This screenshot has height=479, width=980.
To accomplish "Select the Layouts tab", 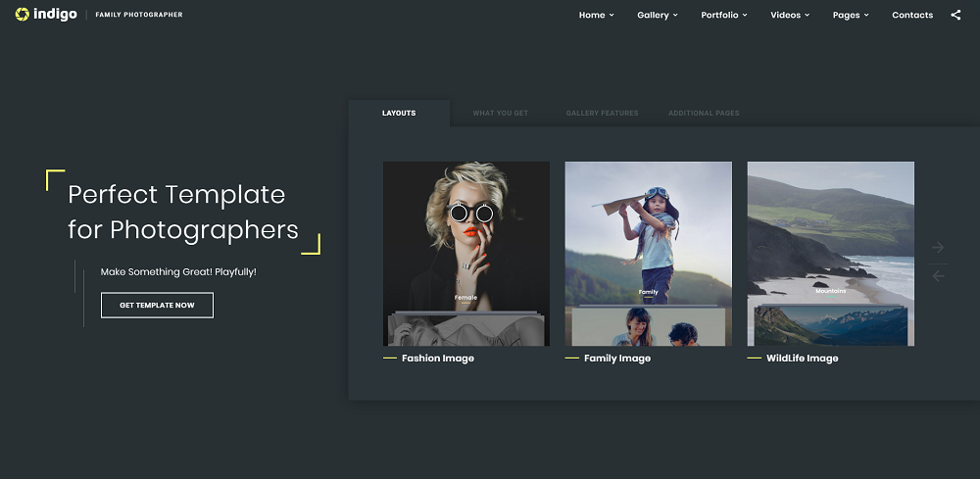I will point(399,114).
